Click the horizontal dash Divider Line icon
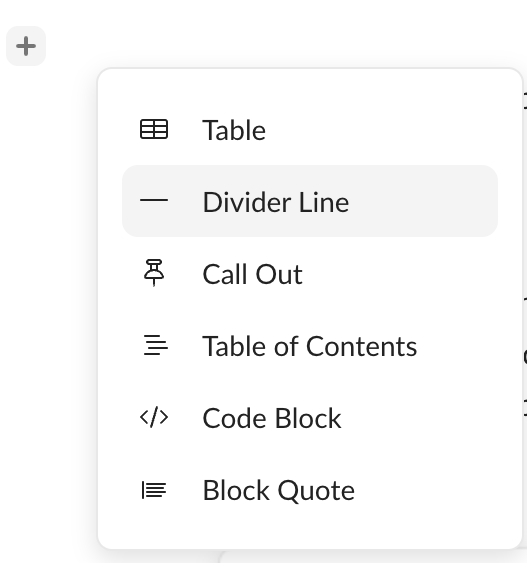527x563 pixels. click(x=154, y=200)
